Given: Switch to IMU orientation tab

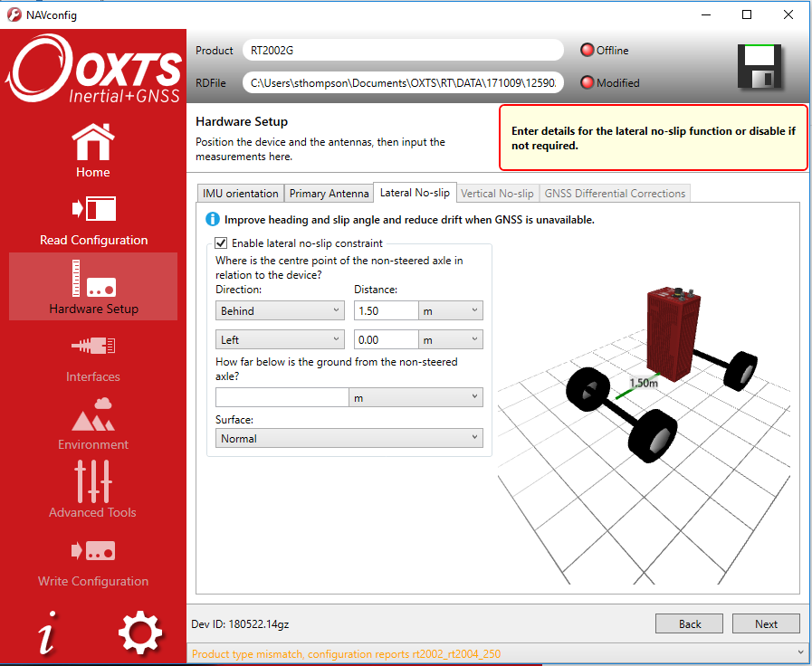Looking at the screenshot, I should [x=240, y=193].
